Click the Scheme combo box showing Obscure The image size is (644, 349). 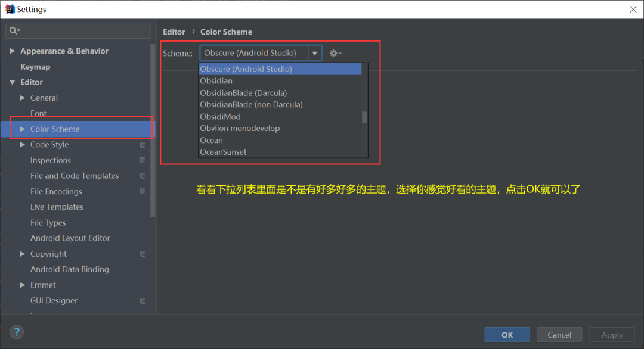[261, 54]
